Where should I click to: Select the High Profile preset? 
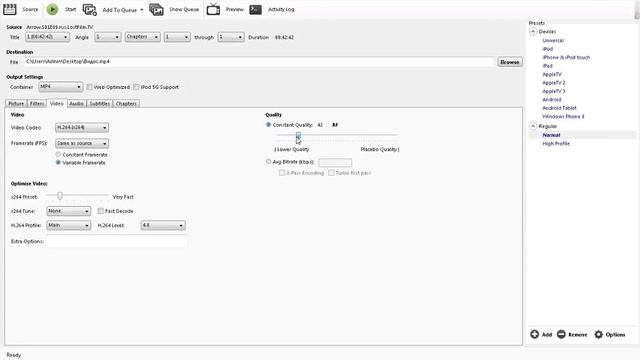(556, 144)
